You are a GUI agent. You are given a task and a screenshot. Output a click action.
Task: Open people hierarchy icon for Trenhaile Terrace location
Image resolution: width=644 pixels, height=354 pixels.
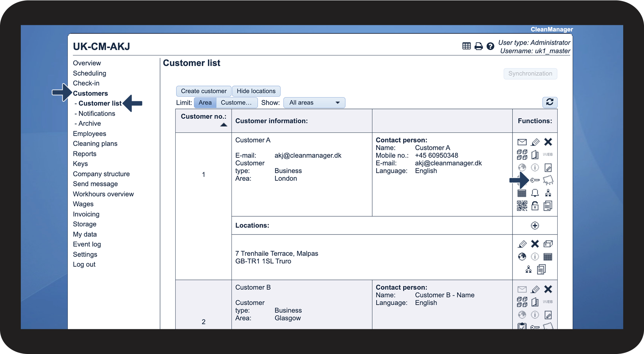point(528,269)
